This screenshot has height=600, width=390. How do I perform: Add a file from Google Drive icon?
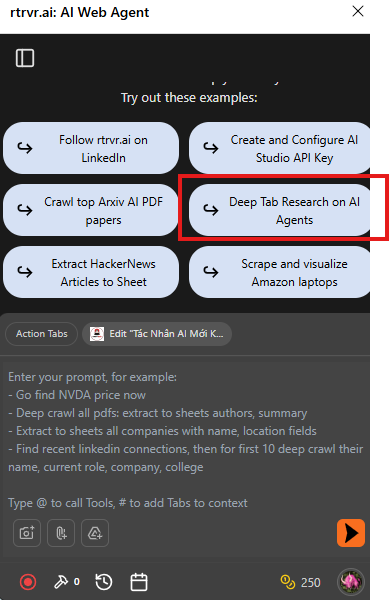coord(95,533)
